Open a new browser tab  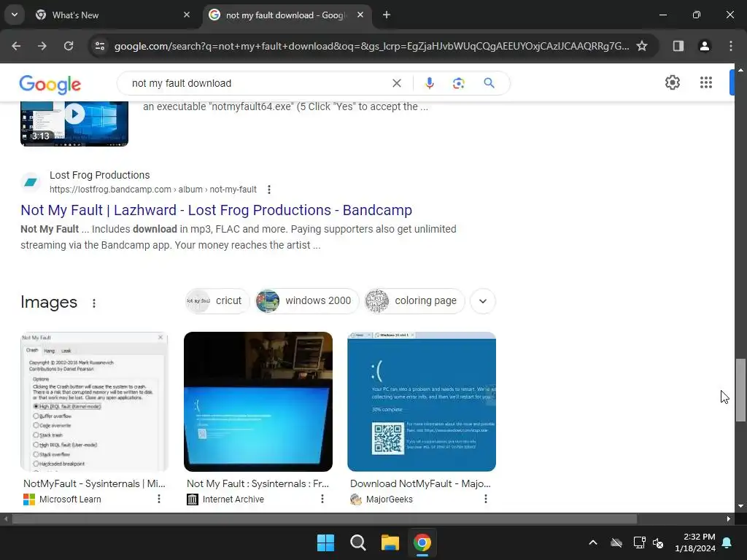[x=387, y=15]
